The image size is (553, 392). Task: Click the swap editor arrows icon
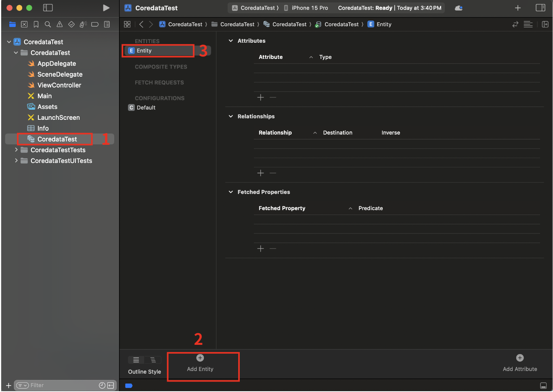point(515,24)
